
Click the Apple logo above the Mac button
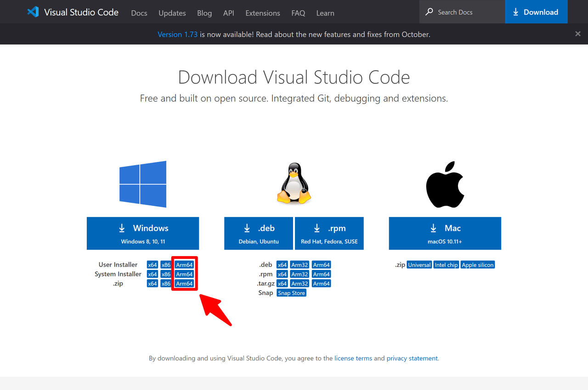pos(444,184)
